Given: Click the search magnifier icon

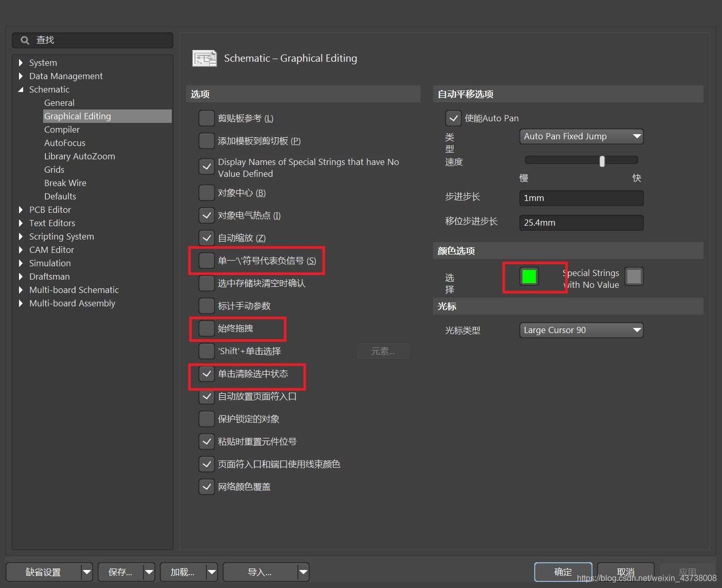Looking at the screenshot, I should click(25, 40).
